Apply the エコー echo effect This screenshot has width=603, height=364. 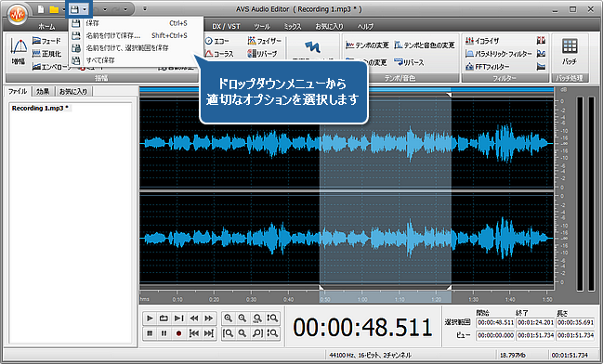216,41
